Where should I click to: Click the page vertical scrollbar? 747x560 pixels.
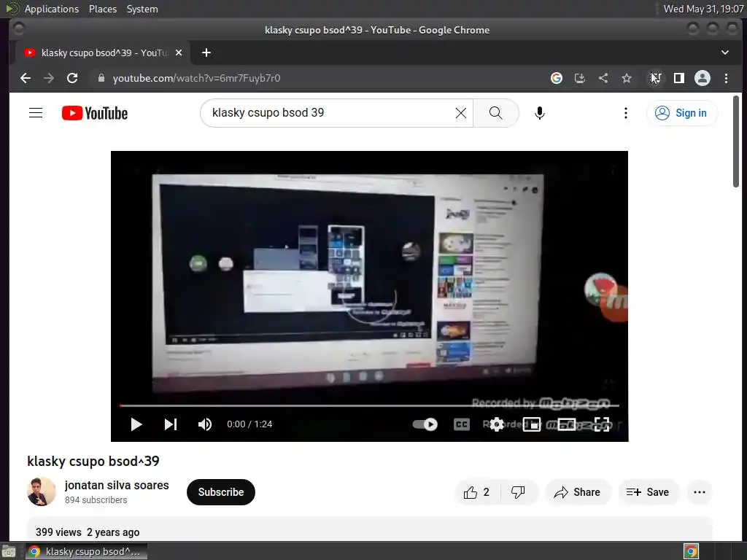click(x=736, y=141)
